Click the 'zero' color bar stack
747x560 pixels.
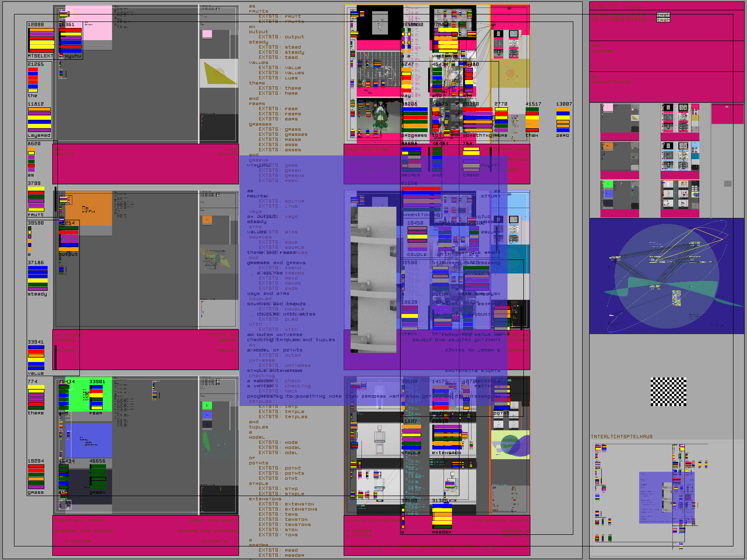coord(563,120)
